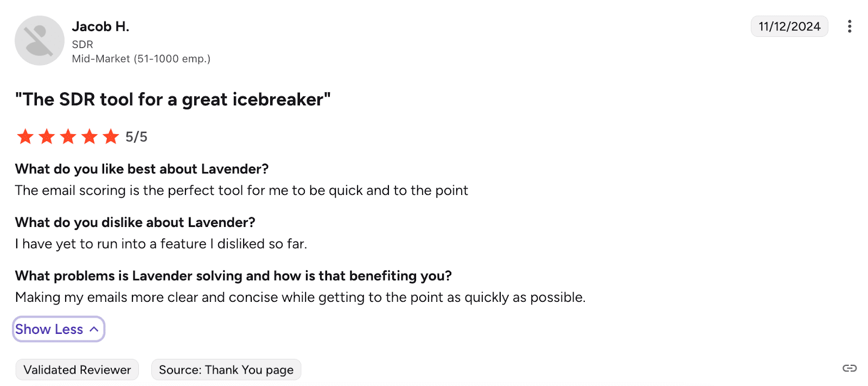Open the review title about SDR icebreaker
The width and height of the screenshot is (868, 386).
coord(173,100)
